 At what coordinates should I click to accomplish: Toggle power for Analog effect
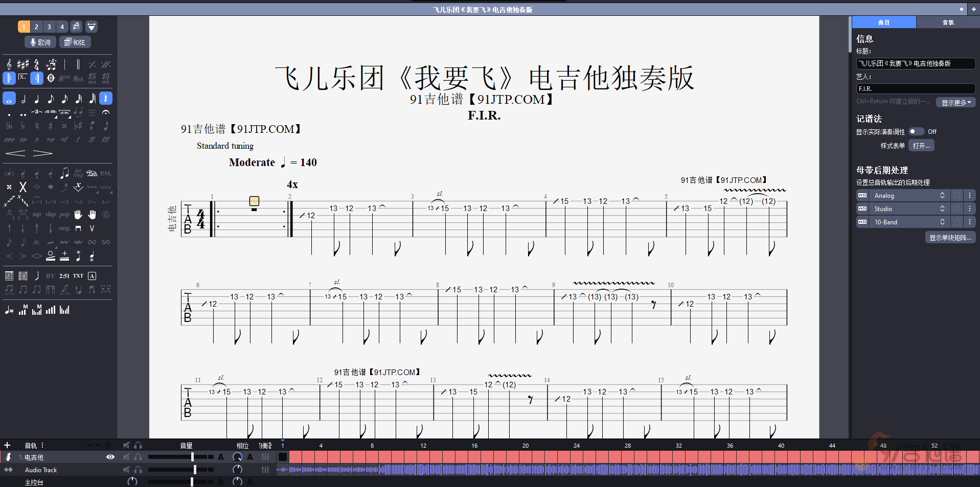(956, 195)
